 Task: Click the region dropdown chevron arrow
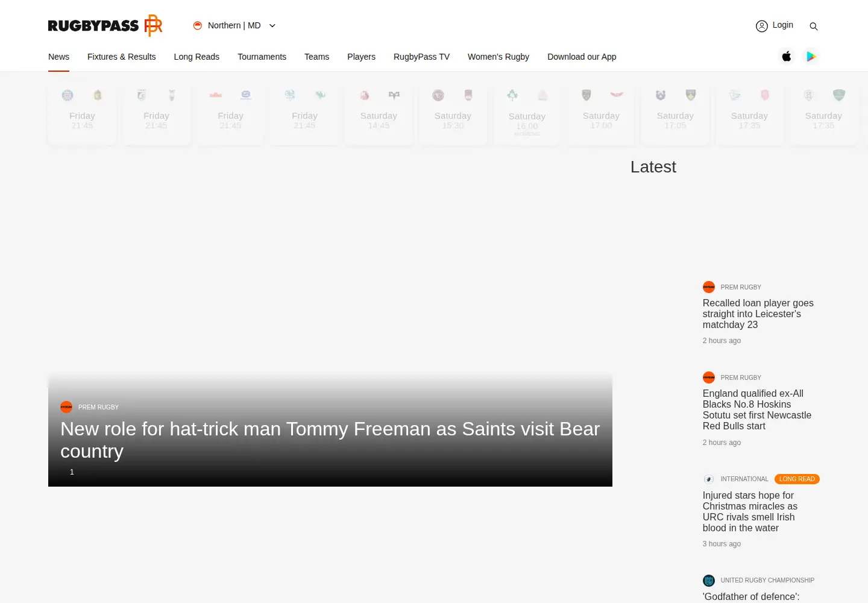pos(272,25)
